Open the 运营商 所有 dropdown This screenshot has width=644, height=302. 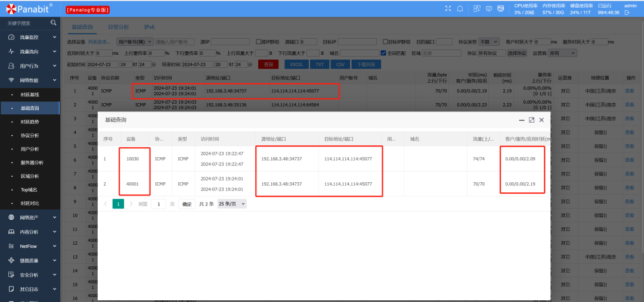coord(563,53)
